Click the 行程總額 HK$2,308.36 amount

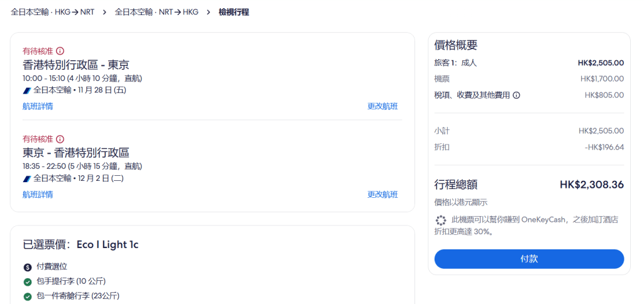[x=591, y=185]
